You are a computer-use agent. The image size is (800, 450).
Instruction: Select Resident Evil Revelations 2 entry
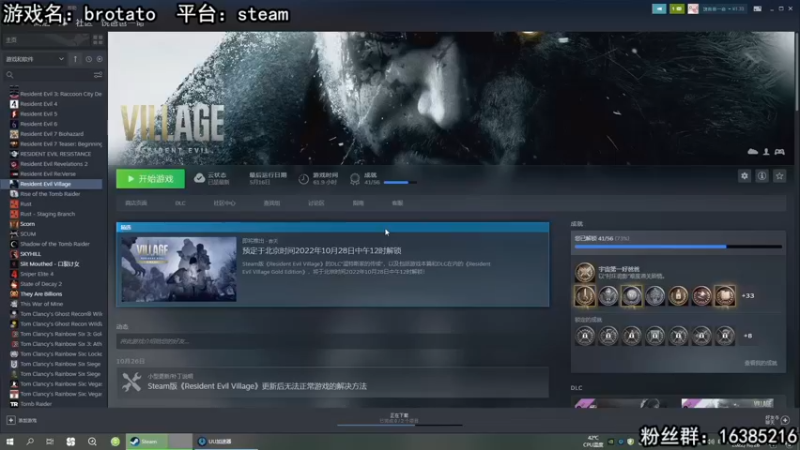click(54, 164)
